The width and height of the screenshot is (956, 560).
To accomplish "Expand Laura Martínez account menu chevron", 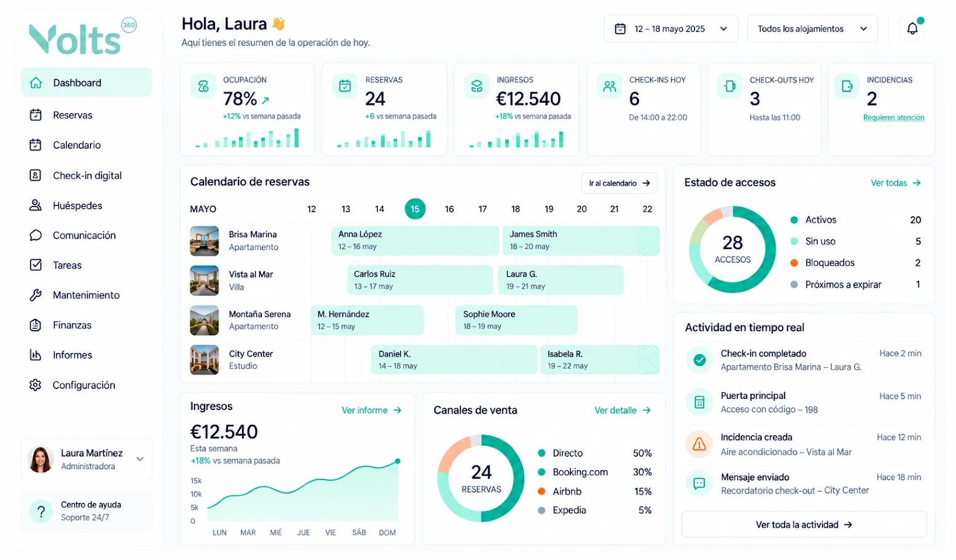I will coord(140,459).
